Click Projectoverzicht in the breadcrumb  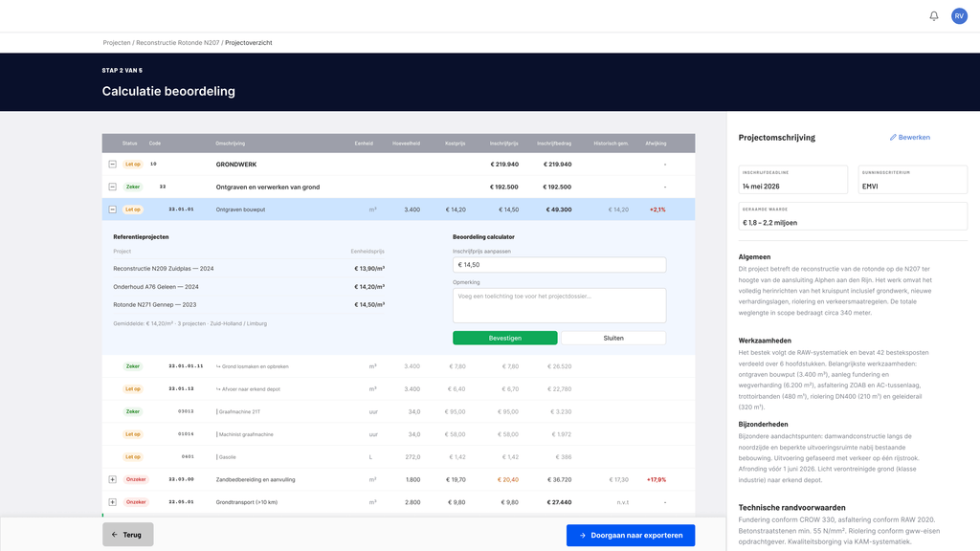tap(248, 42)
